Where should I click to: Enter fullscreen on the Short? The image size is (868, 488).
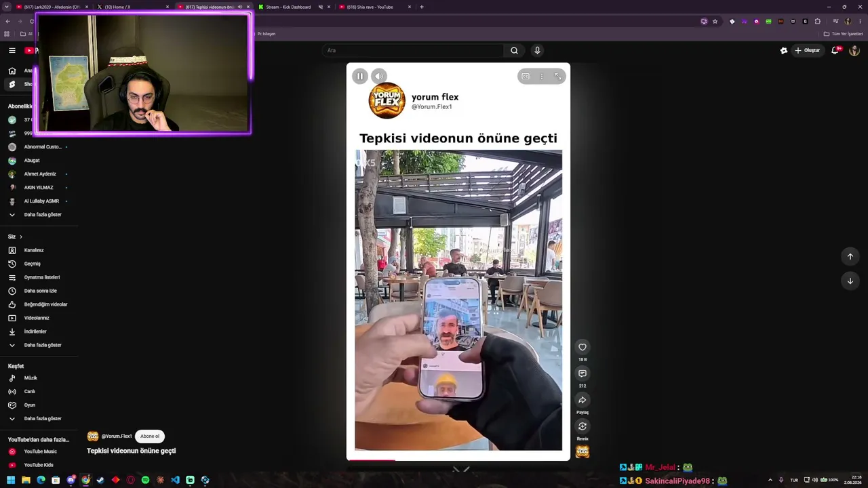coord(558,77)
